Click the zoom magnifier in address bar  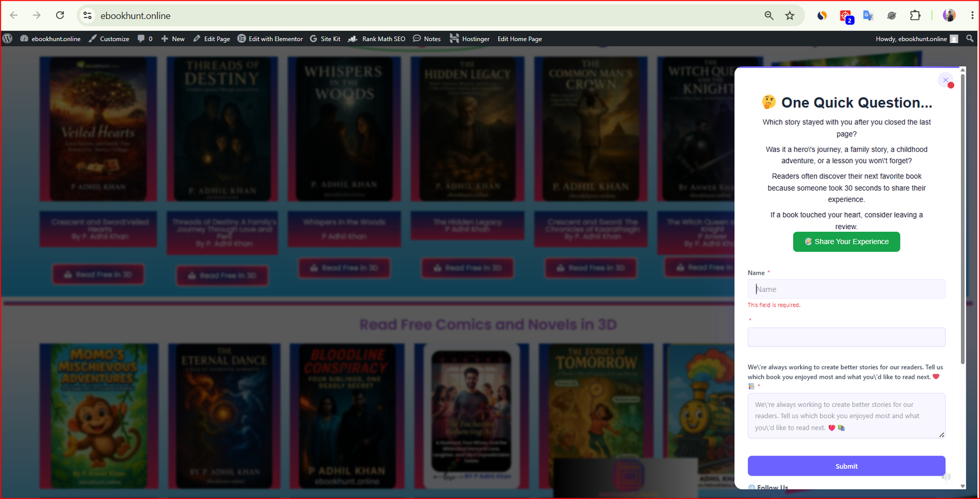[769, 15]
